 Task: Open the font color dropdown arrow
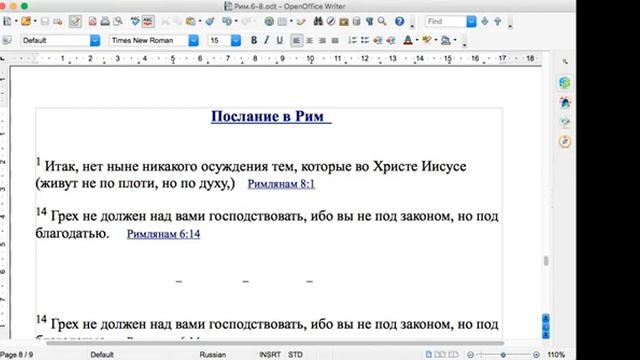pyautogui.click(x=417, y=40)
